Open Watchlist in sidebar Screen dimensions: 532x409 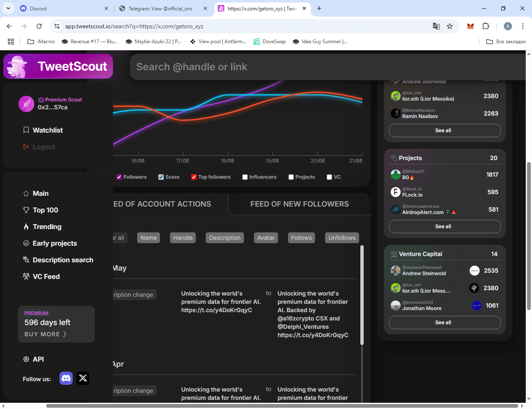pyautogui.click(x=43, y=130)
